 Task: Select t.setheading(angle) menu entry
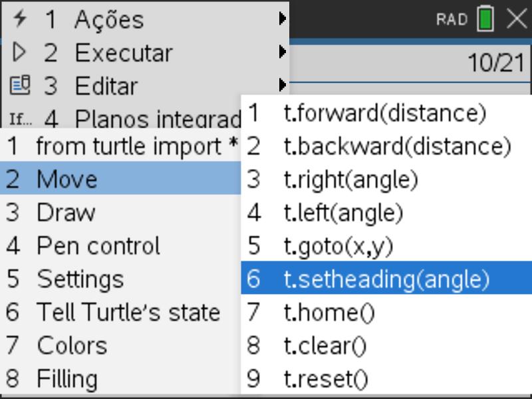click(x=386, y=278)
